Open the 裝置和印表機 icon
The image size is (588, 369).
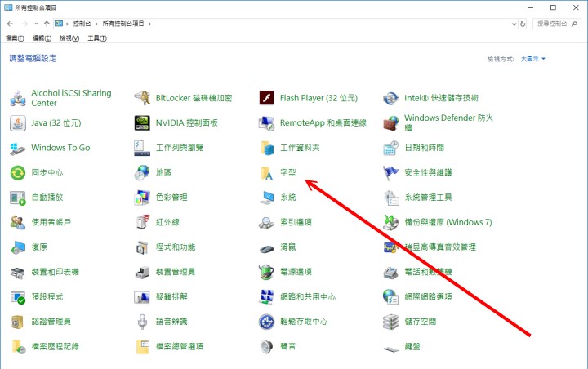[18, 272]
